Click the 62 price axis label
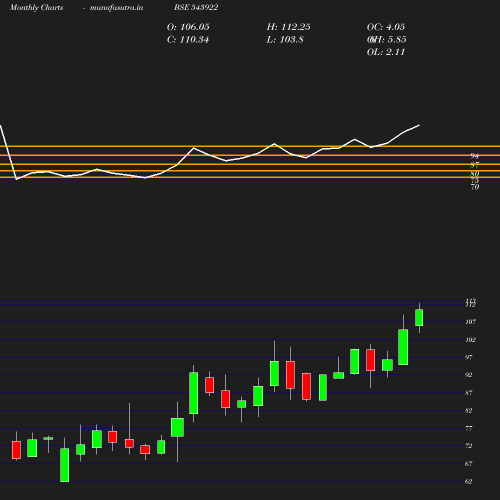Image resolution: width=500 pixels, height=500 pixels. (469, 481)
